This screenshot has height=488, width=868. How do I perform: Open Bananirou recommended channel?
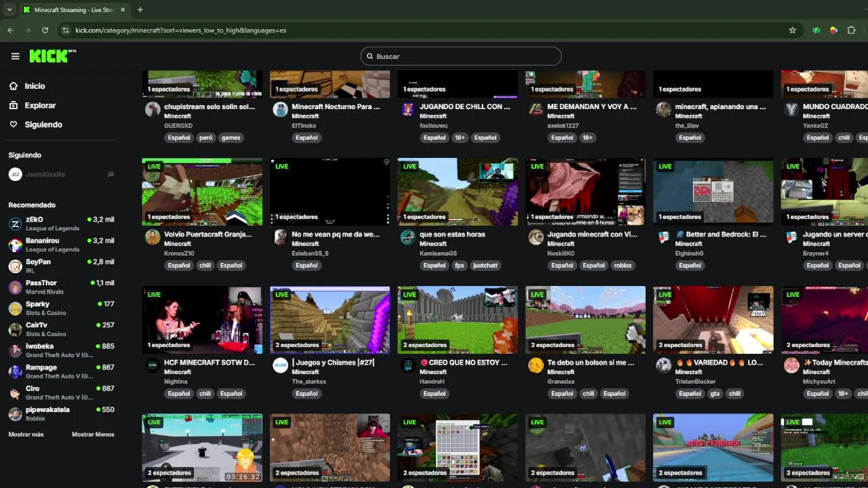[61, 245]
